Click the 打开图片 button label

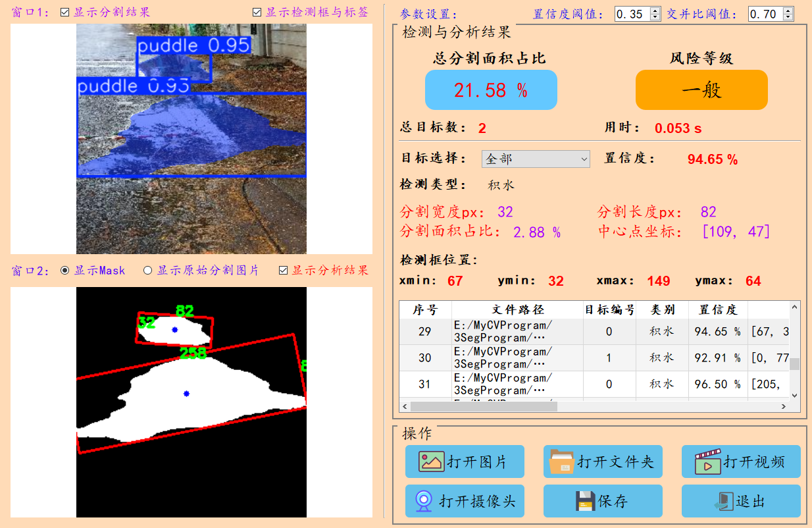(x=477, y=462)
